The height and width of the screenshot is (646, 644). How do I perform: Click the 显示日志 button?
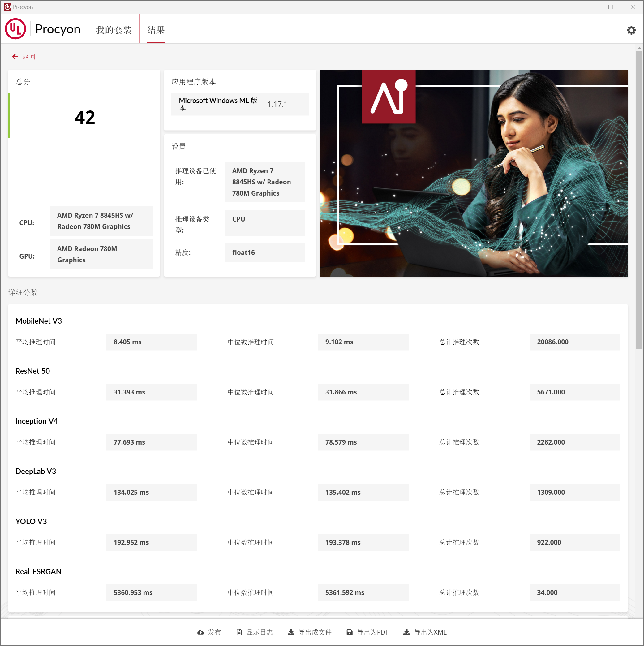point(255,632)
